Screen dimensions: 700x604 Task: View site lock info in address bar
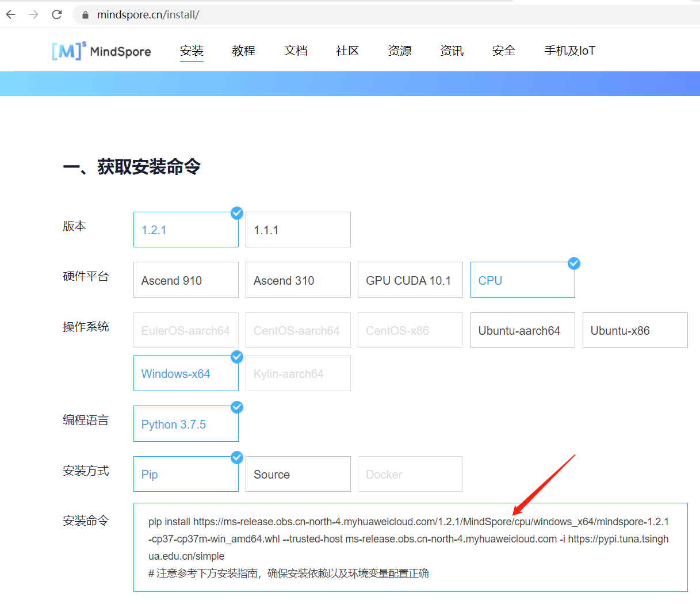point(85,15)
